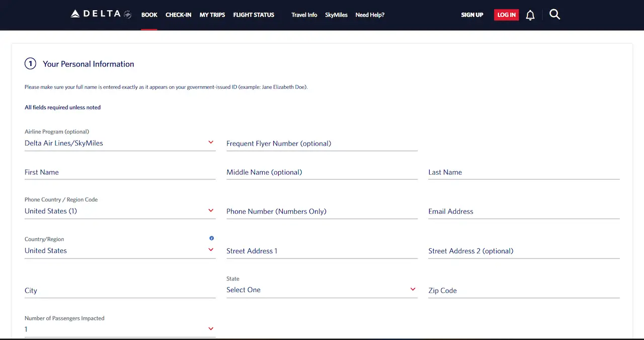
Task: Open the Country/Region dropdown
Action: pyautogui.click(x=120, y=250)
